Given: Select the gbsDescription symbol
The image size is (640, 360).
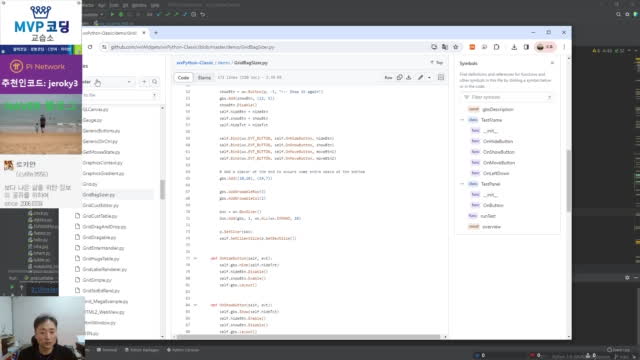Looking at the screenshot, I should pyautogui.click(x=498, y=109).
